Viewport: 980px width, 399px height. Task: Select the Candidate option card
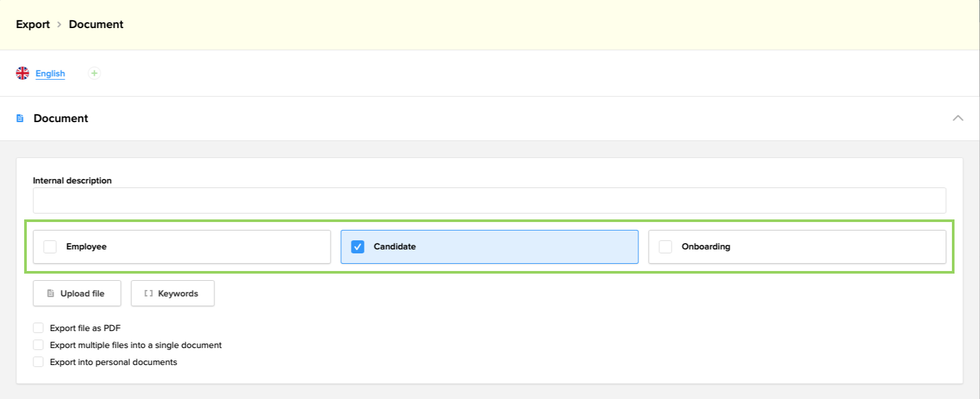tap(489, 246)
